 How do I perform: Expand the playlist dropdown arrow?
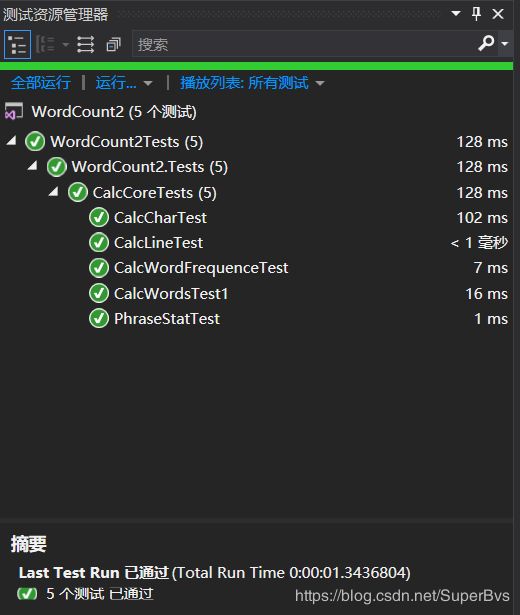[320, 83]
